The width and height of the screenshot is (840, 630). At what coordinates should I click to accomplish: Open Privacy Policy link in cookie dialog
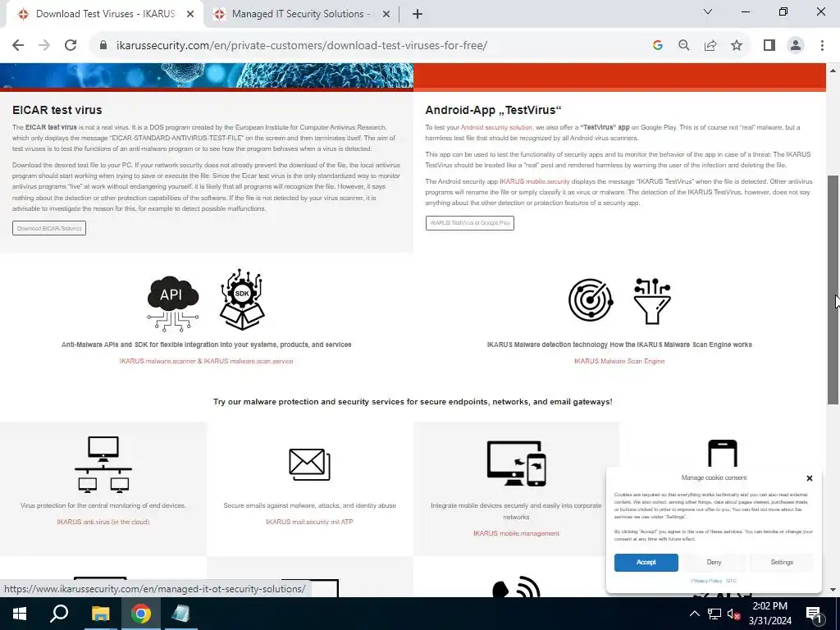[x=706, y=581]
